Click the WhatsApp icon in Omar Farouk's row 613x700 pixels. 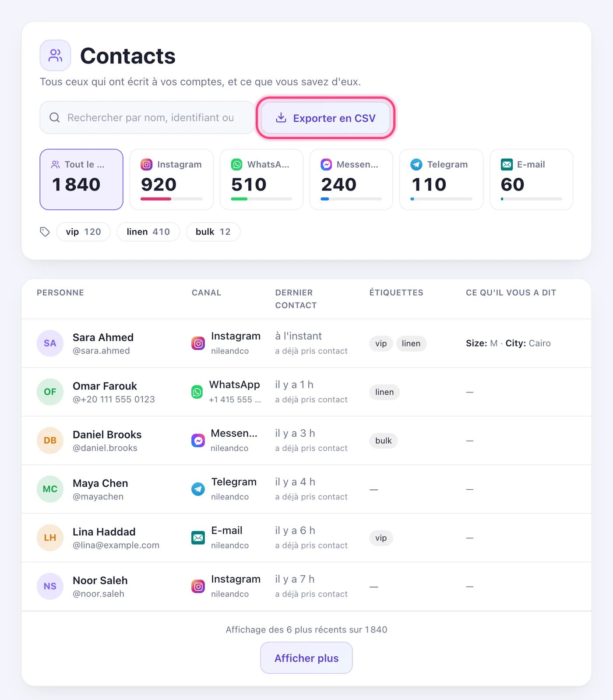tap(197, 392)
